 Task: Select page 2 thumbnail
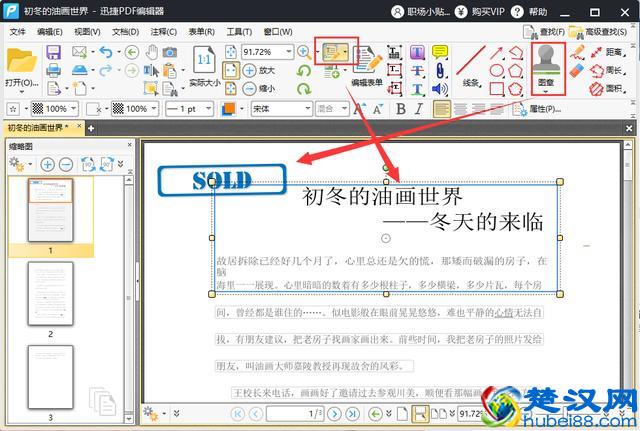(x=51, y=294)
